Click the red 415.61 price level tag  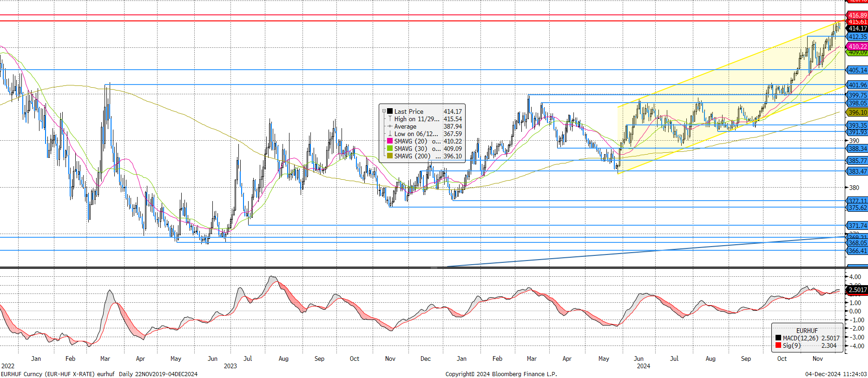857,22
